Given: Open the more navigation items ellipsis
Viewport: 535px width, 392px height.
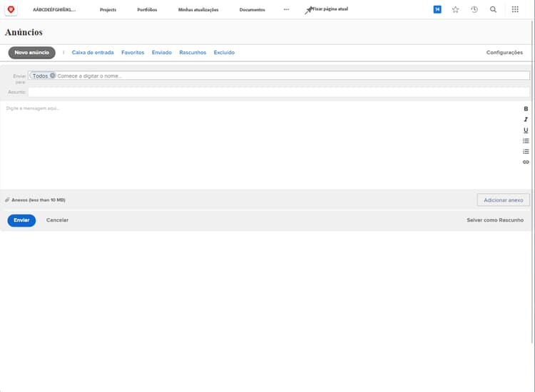Looking at the screenshot, I should [x=286, y=9].
